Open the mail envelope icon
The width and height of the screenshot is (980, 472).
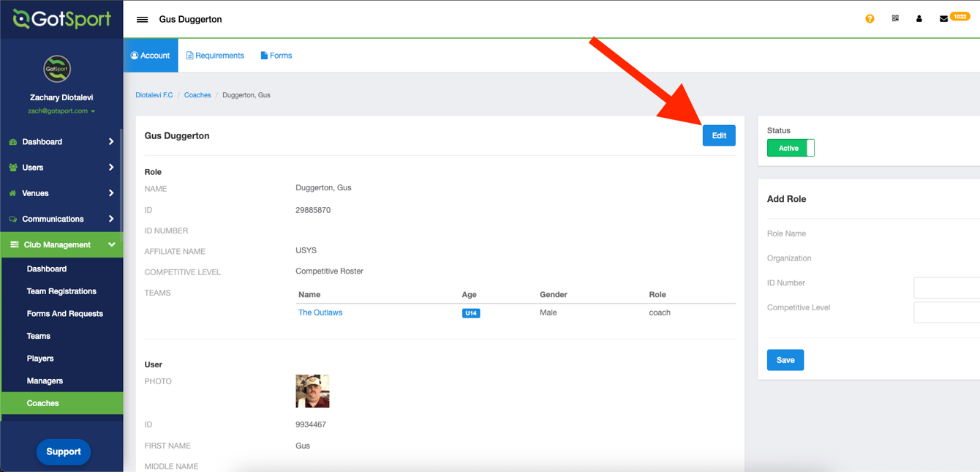(943, 19)
